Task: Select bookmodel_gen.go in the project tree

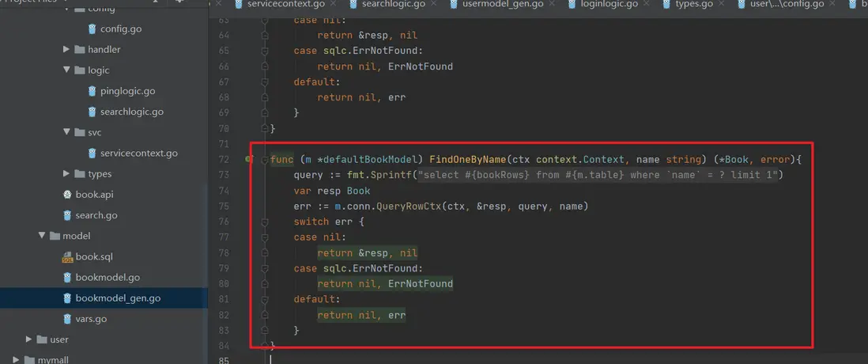Action: click(x=118, y=298)
